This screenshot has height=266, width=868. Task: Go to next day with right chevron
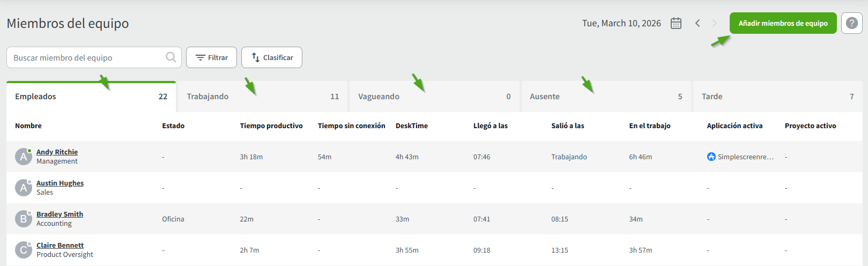715,23
